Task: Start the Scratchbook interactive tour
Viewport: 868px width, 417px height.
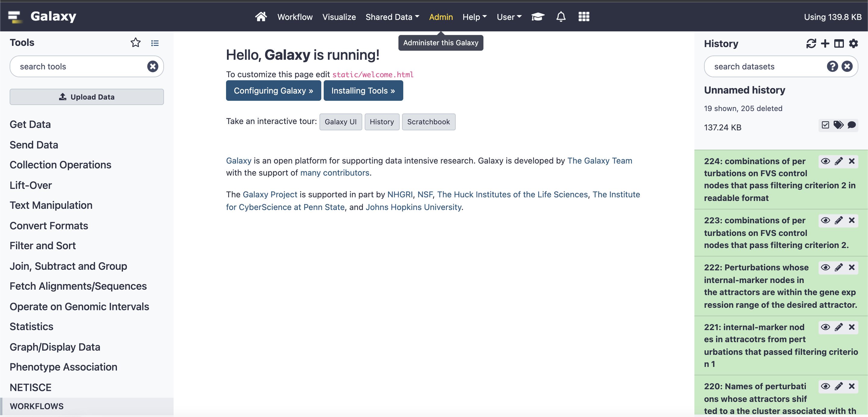Action: [x=428, y=122]
